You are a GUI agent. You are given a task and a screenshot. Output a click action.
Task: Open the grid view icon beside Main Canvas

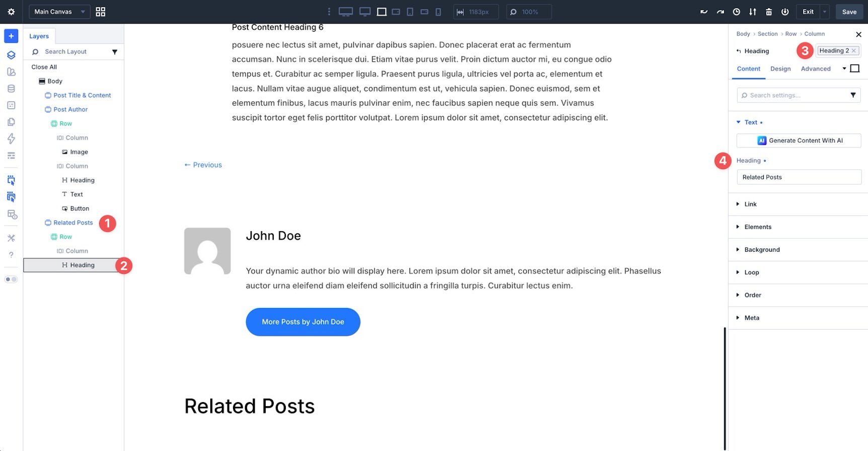pos(101,12)
